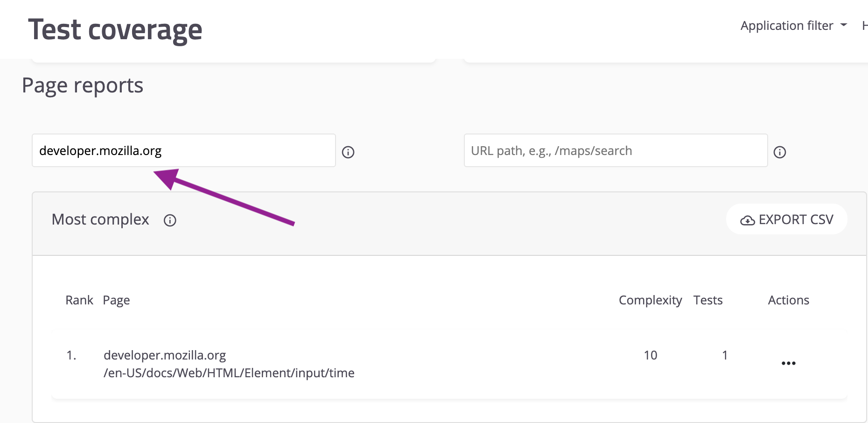Click the info icon beside the domain field

pyautogui.click(x=348, y=152)
